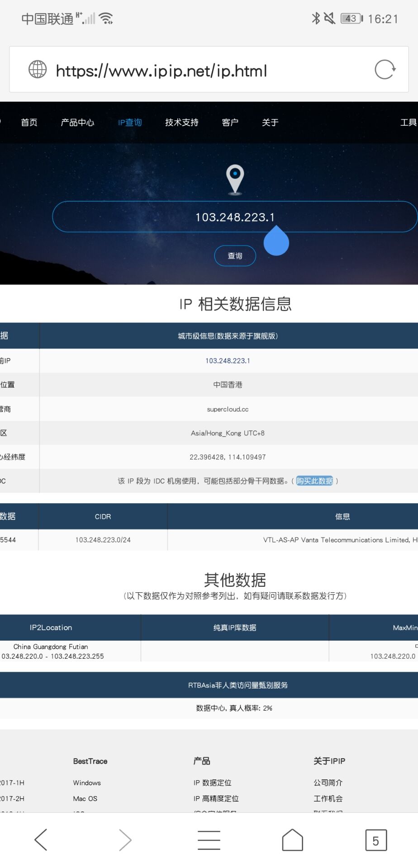This screenshot has width=418, height=868.
Task: Click the 查询 query button
Action: (235, 256)
